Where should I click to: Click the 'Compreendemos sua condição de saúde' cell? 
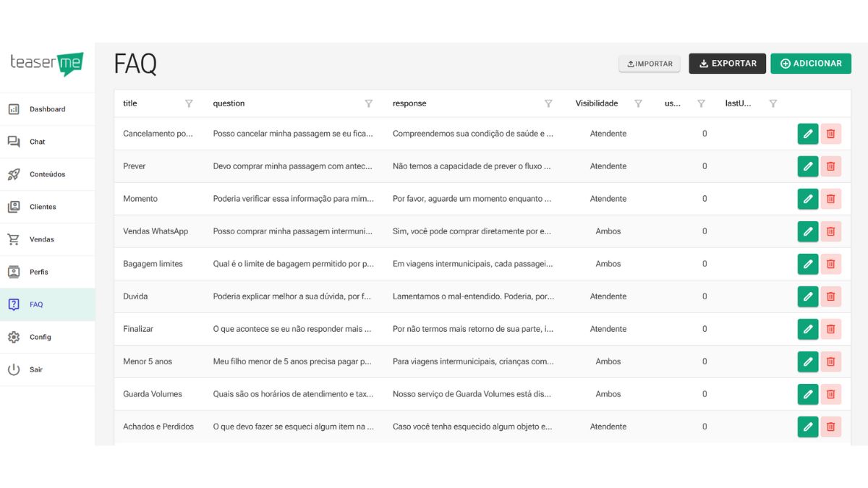pyautogui.click(x=473, y=134)
